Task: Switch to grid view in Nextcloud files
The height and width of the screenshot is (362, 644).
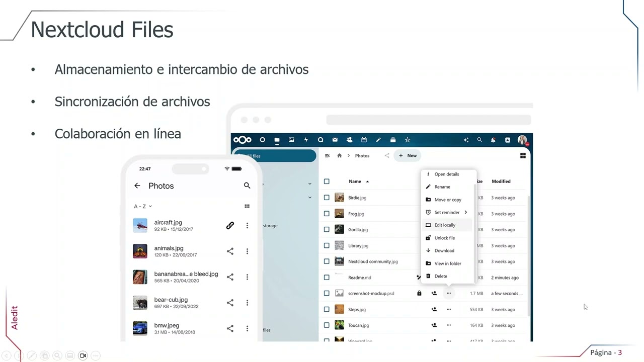Action: click(523, 156)
